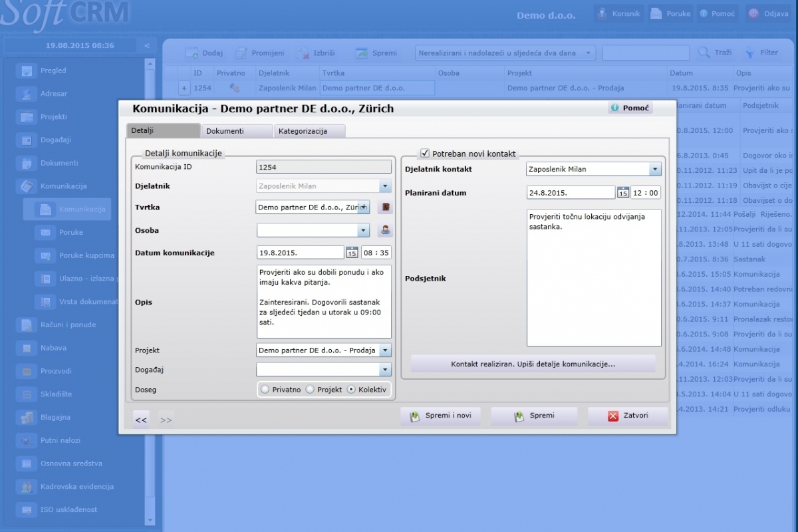The image size is (798, 532).
Task: Open Poruke in the top menu
Action: tap(670, 14)
